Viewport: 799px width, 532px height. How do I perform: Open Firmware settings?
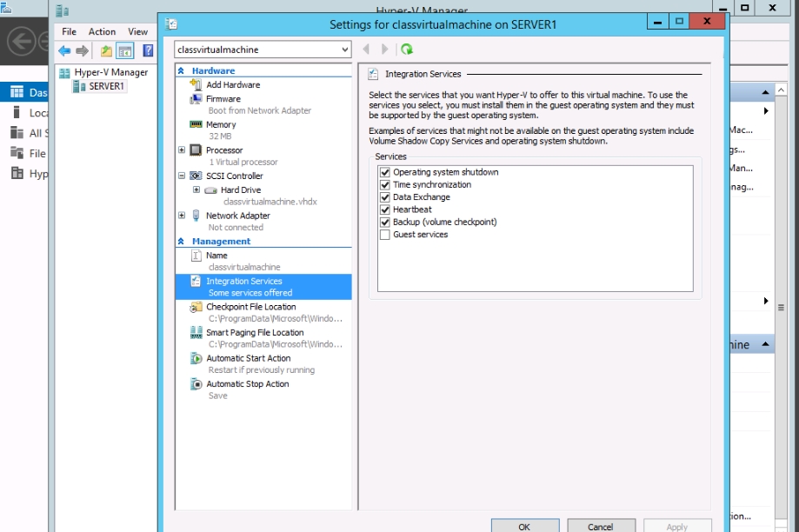pyautogui.click(x=223, y=99)
